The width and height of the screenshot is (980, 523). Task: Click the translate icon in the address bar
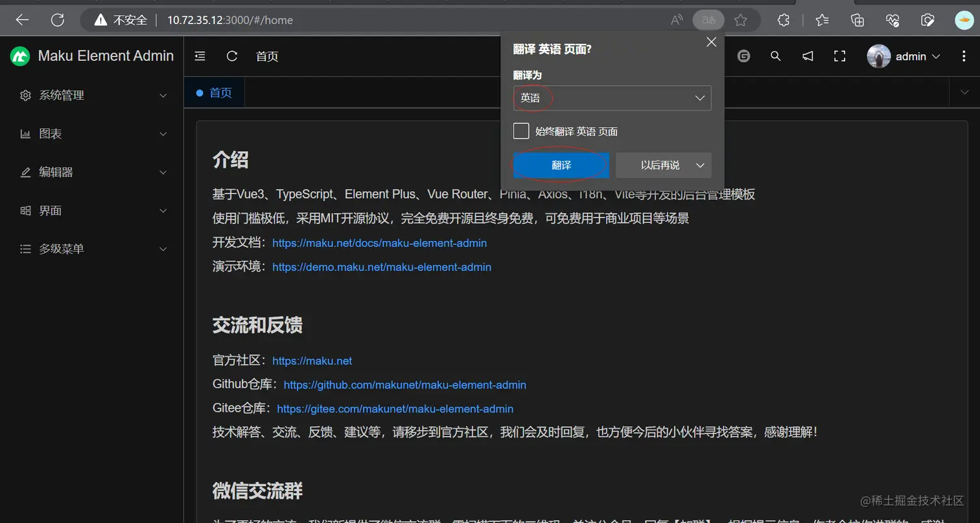(x=708, y=20)
